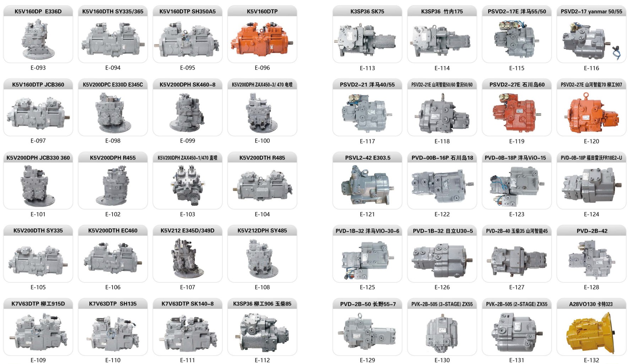
Task: Click the E-093 item code label
Action: [x=37, y=67]
